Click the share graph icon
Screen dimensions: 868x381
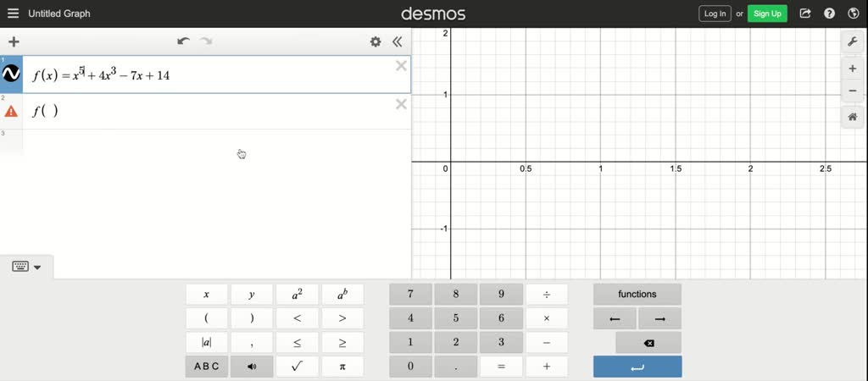pyautogui.click(x=805, y=14)
